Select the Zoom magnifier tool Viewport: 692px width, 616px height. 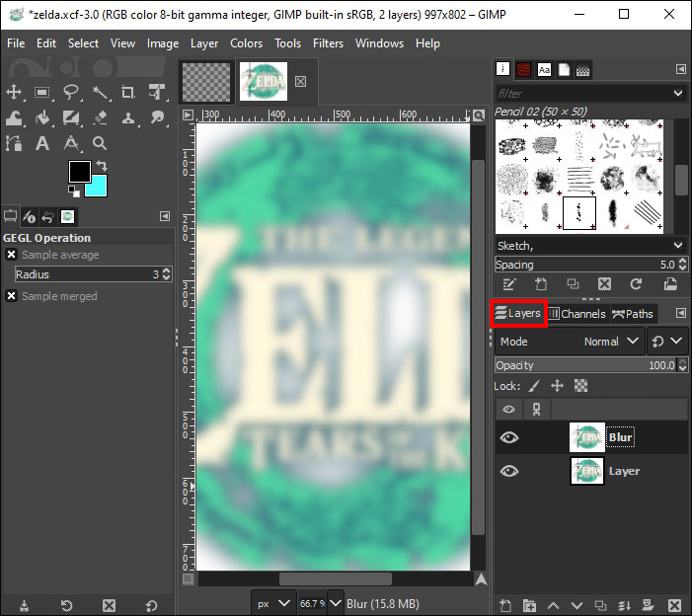pos(100,143)
